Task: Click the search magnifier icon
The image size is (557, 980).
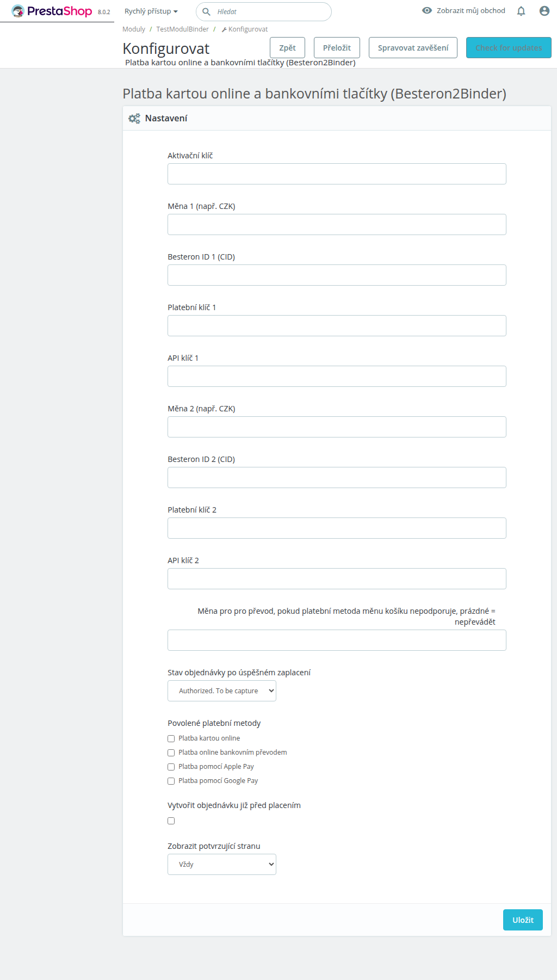Action: tap(207, 11)
